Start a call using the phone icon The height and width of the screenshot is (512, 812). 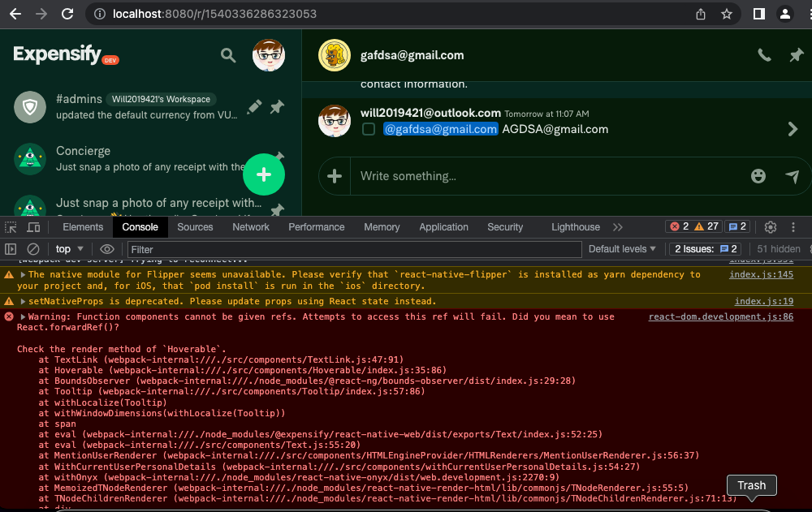(x=764, y=54)
